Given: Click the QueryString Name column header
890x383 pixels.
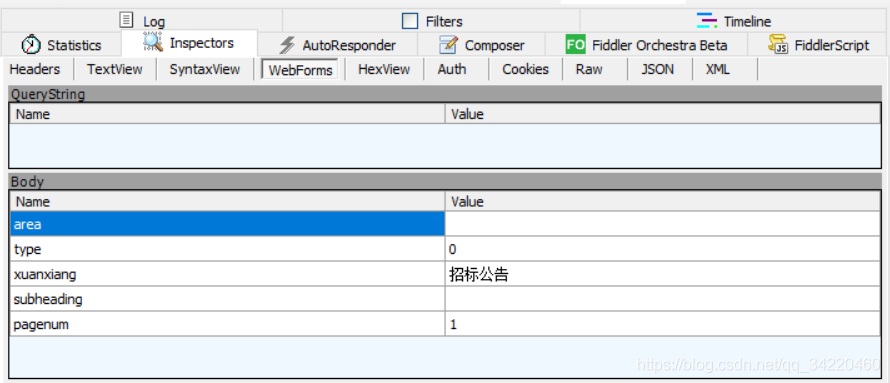Looking at the screenshot, I should pyautogui.click(x=228, y=114).
